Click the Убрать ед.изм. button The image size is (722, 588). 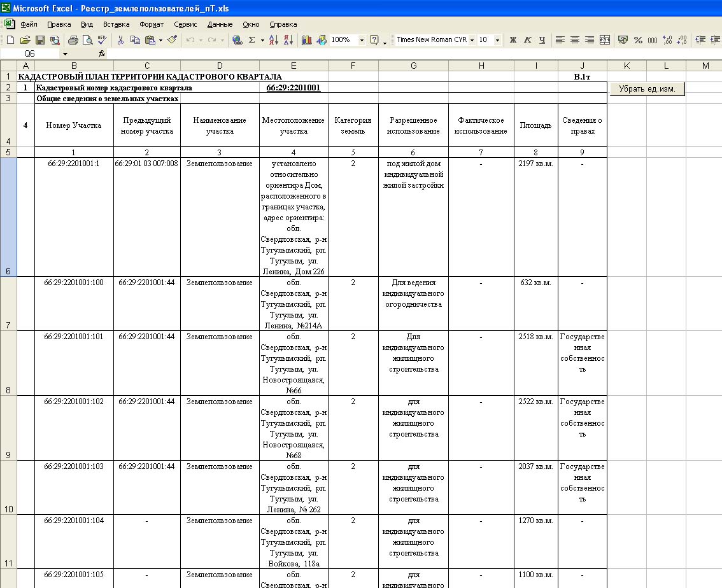click(647, 89)
